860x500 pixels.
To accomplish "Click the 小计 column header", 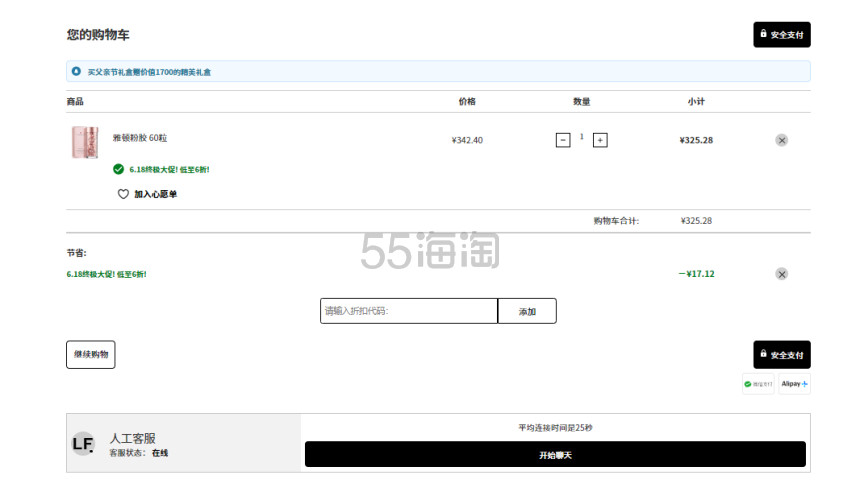I will (x=696, y=101).
